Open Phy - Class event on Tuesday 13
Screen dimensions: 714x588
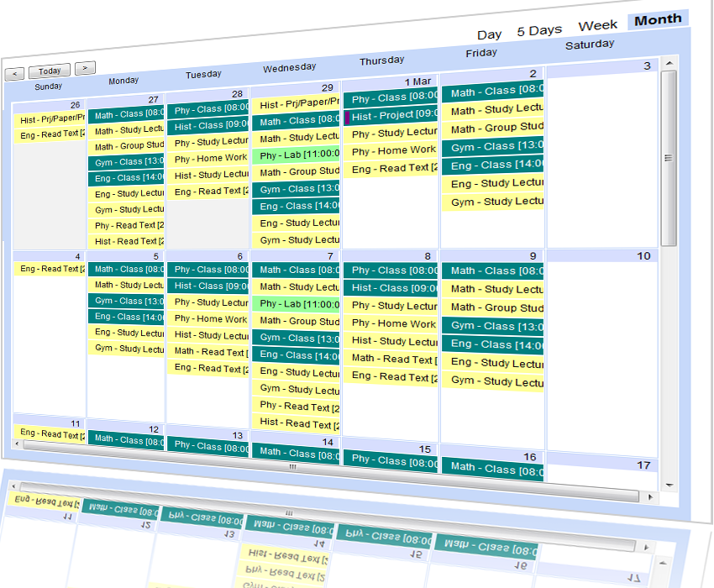pos(208,446)
